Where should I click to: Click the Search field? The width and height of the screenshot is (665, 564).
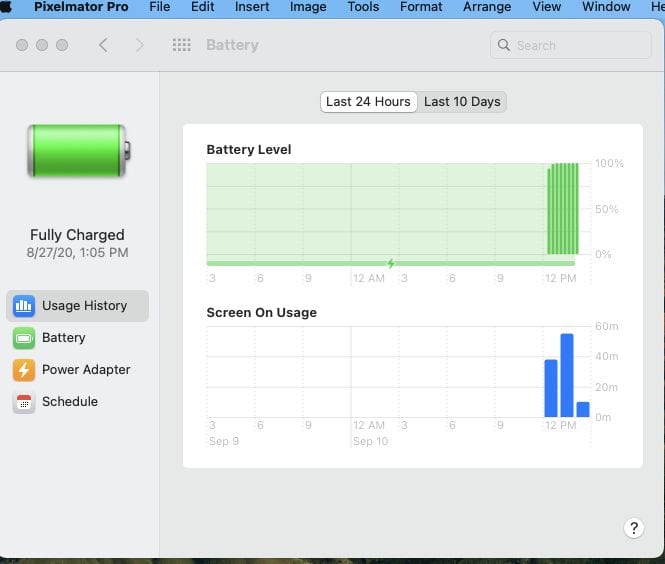[571, 45]
